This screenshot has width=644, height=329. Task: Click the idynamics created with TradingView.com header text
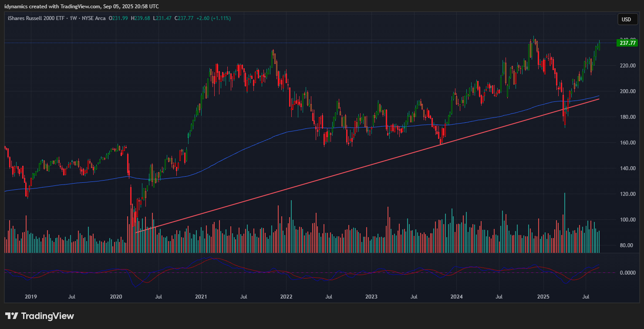81,6
